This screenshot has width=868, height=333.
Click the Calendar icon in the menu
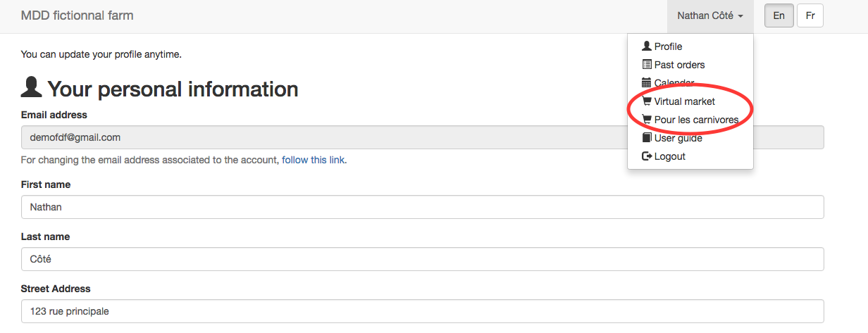647,83
